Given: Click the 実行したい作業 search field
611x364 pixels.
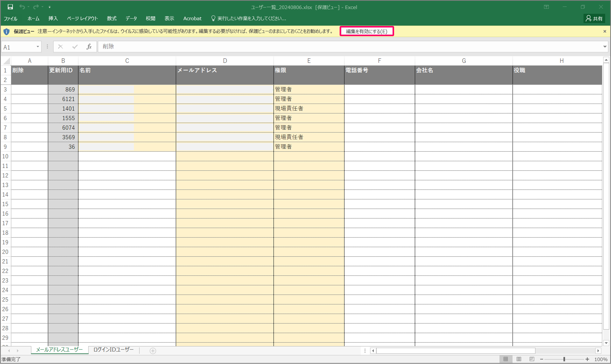Looking at the screenshot, I should 251,18.
